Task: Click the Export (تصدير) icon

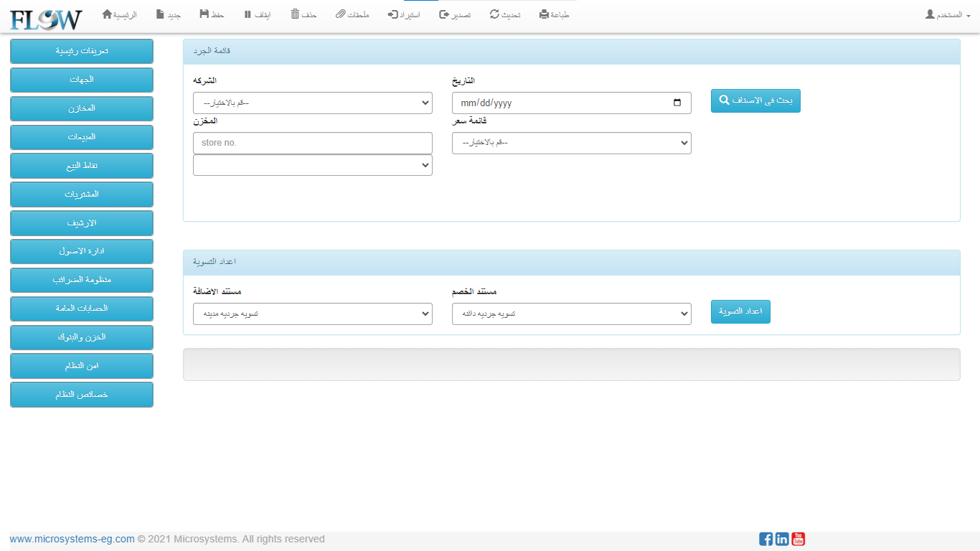Action: [x=443, y=14]
